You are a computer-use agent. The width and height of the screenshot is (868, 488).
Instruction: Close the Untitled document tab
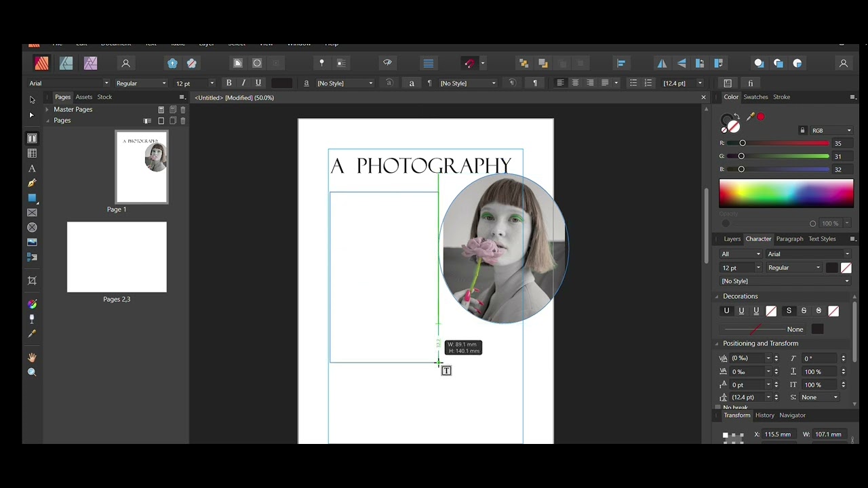[x=703, y=98]
